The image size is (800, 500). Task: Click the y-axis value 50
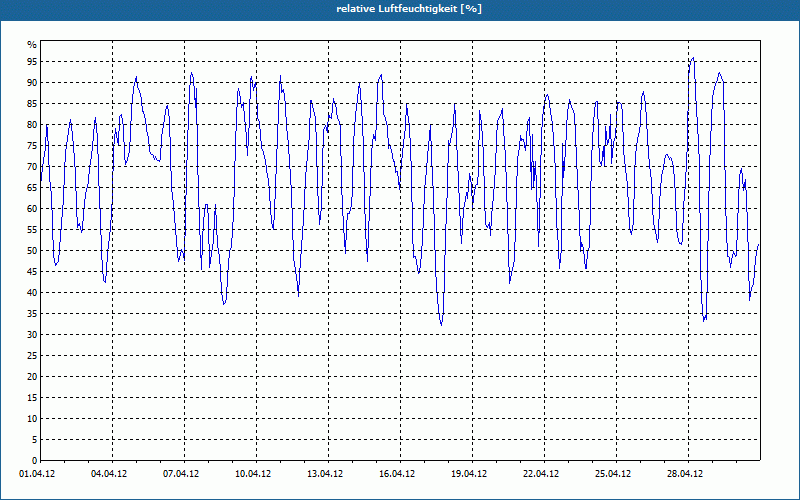32,251
